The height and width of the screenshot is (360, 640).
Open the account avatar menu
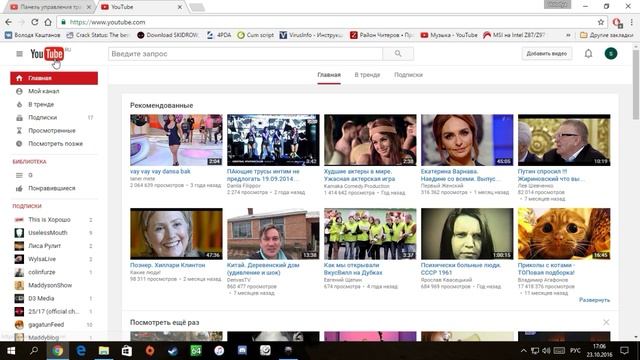click(611, 53)
